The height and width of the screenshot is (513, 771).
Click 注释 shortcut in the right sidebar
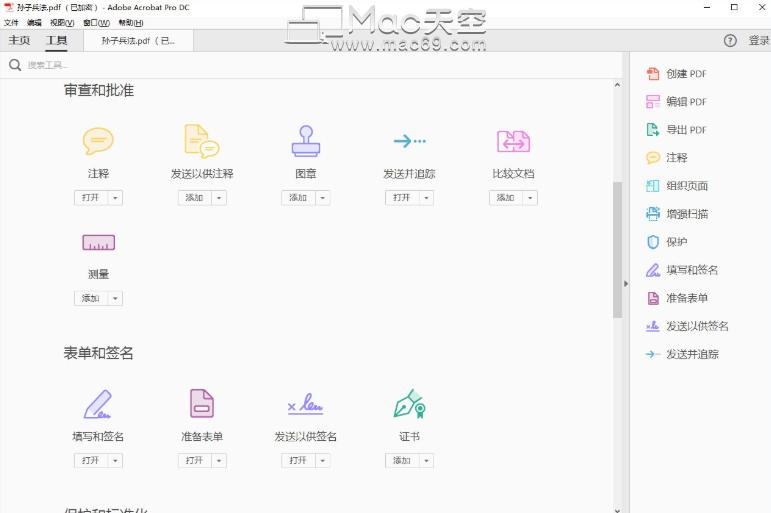tap(667, 158)
